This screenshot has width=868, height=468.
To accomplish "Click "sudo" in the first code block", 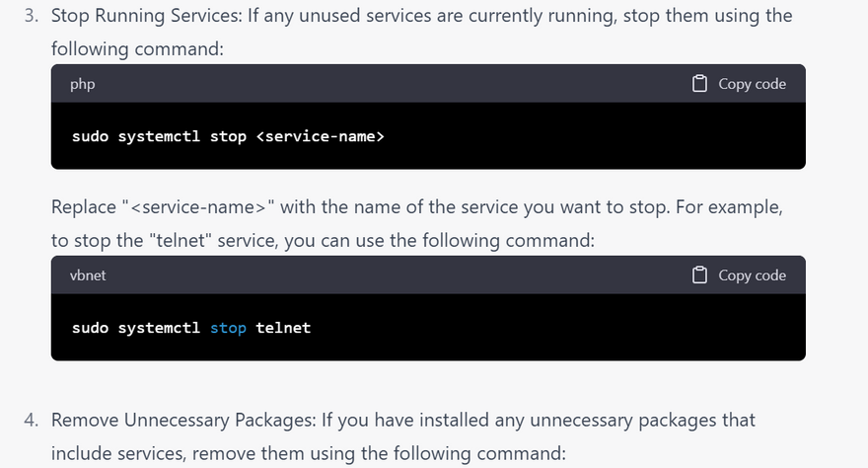I will coord(90,136).
